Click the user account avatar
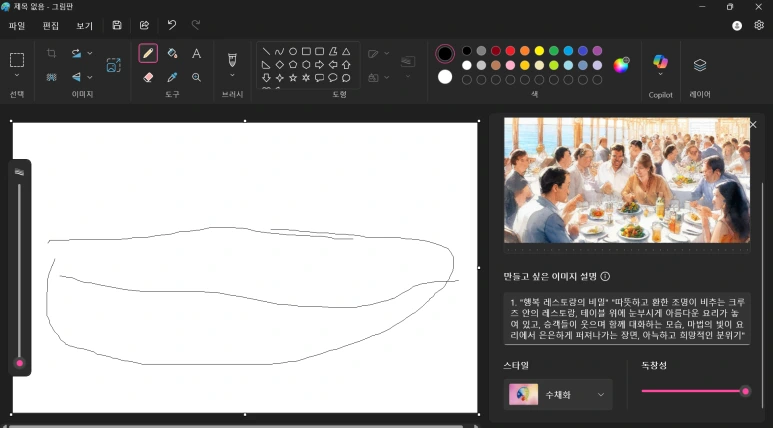773x428 pixels. (737, 26)
